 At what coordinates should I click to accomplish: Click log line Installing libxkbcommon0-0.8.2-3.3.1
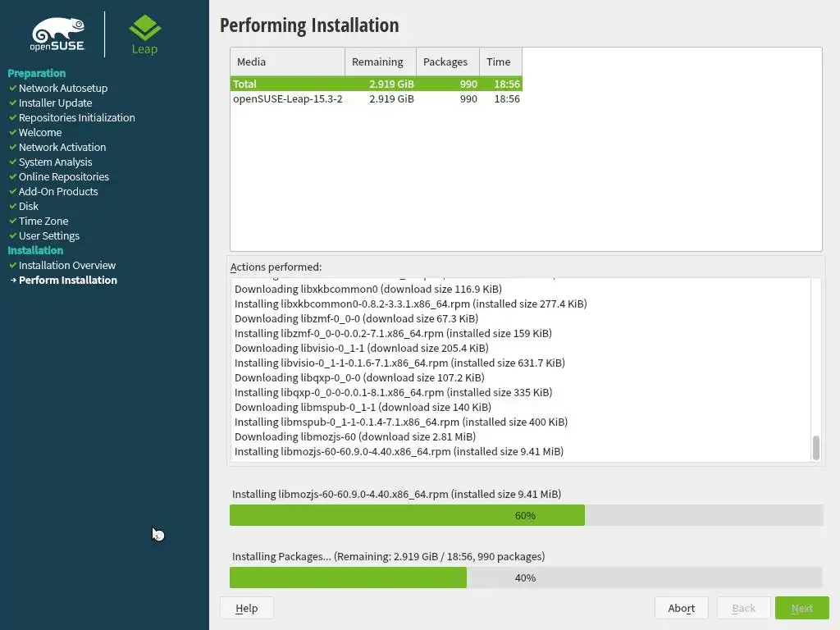(410, 304)
